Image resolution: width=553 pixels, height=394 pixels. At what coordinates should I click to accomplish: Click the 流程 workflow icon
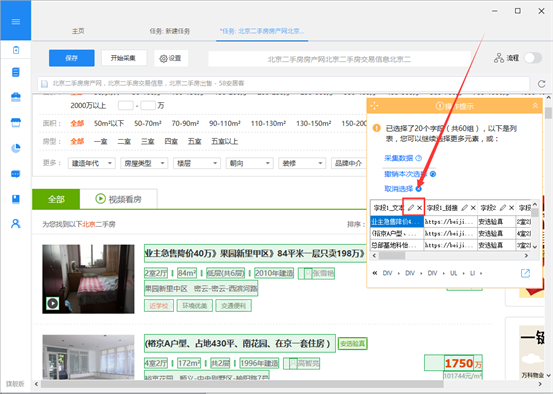[499, 58]
